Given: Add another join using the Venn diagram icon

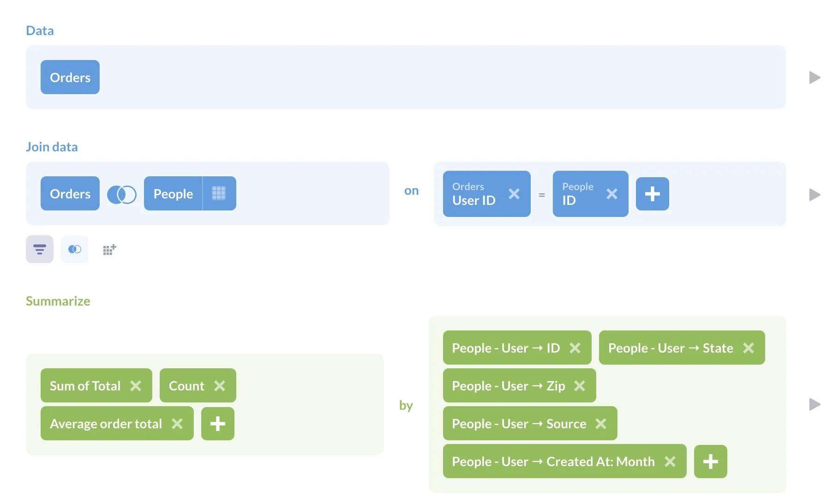Looking at the screenshot, I should point(74,249).
